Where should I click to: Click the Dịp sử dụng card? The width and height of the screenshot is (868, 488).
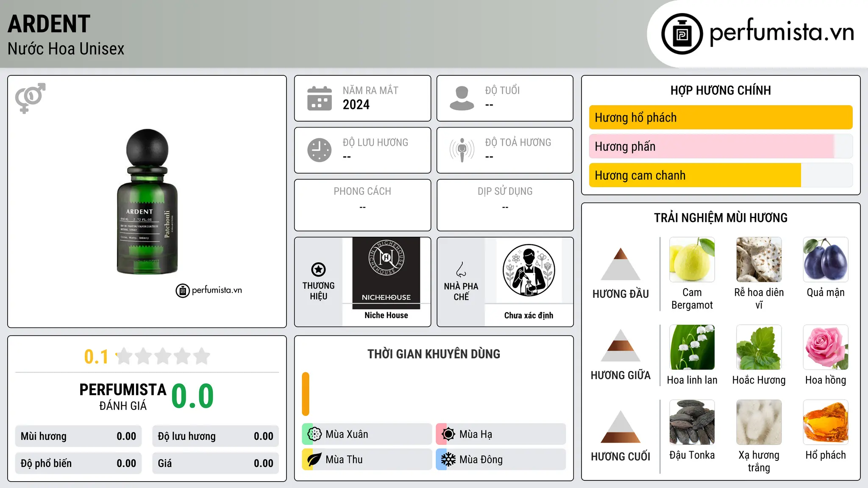coord(505,205)
